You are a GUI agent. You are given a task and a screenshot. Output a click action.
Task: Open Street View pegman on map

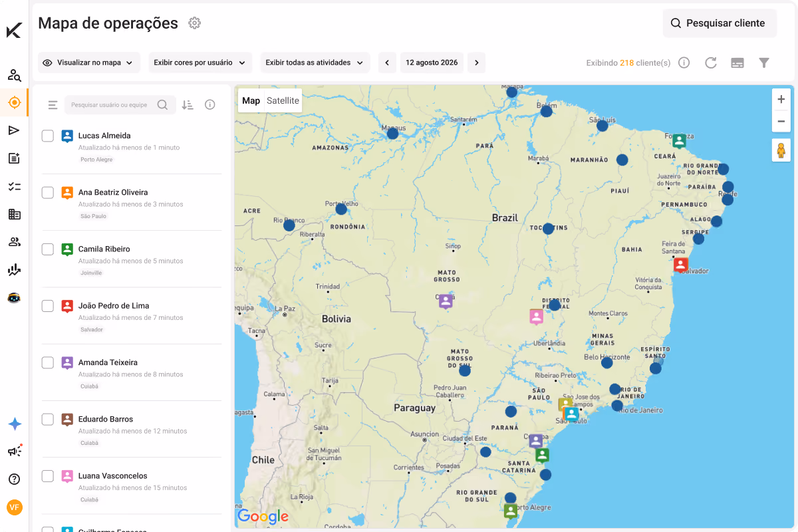coord(781,150)
